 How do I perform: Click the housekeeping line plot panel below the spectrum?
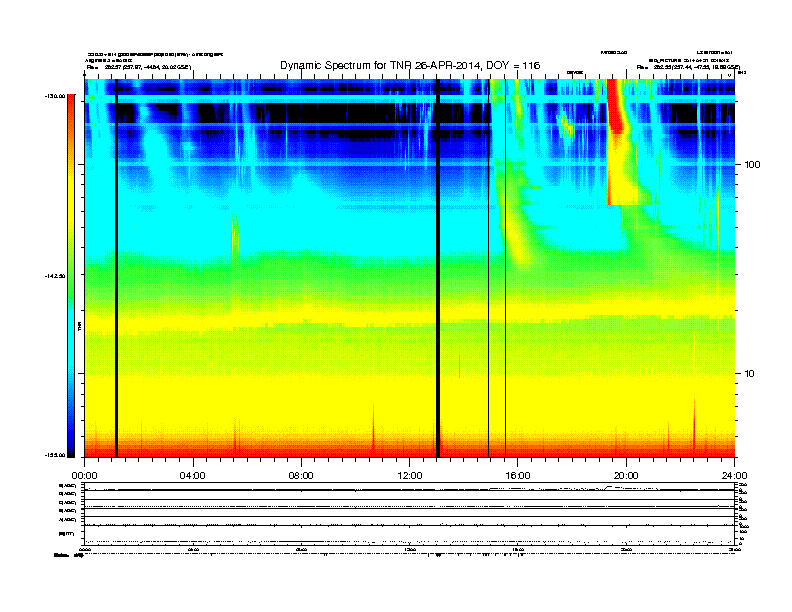pos(410,513)
